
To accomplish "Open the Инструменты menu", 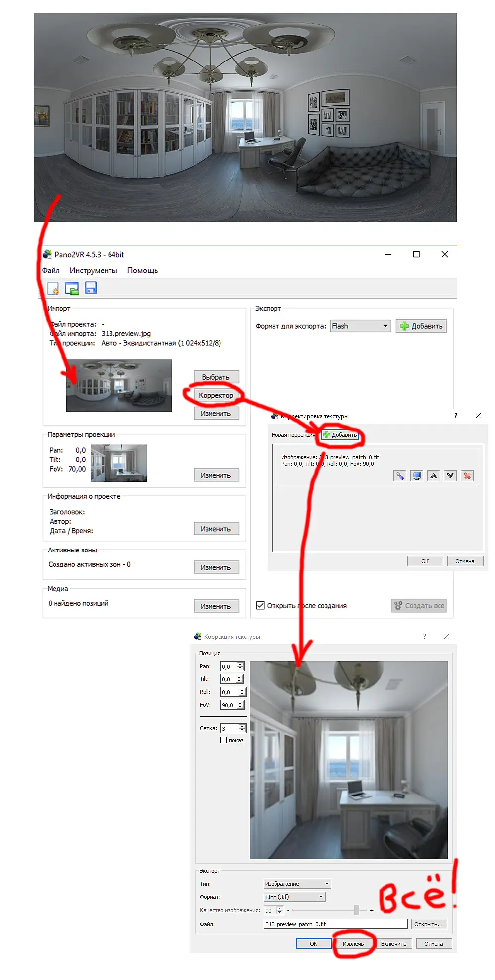I will pos(93,270).
